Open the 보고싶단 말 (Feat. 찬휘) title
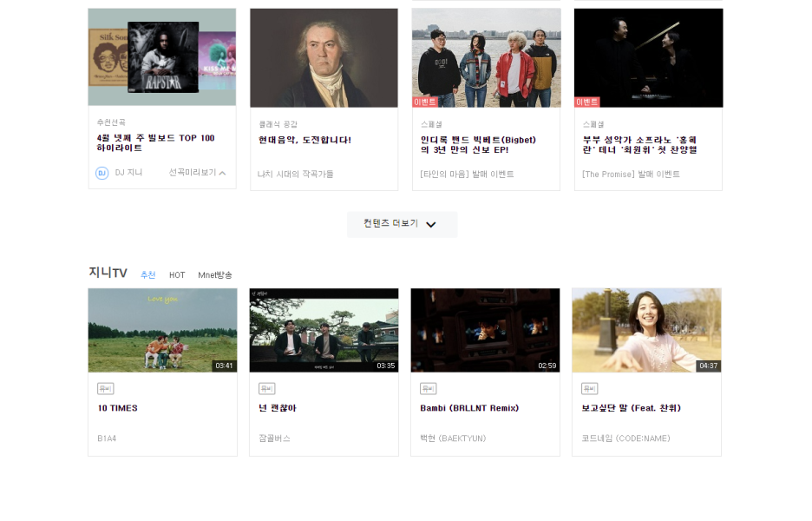This screenshot has height=521, width=812. tap(631, 408)
